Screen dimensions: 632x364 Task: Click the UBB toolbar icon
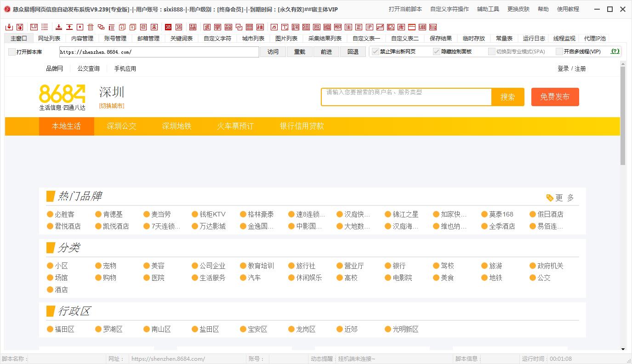coord(422,27)
